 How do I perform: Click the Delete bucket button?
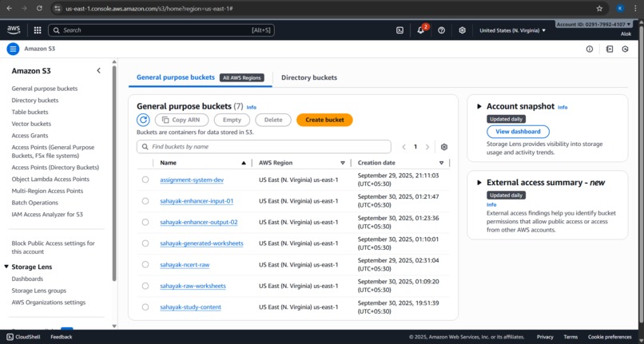click(273, 120)
